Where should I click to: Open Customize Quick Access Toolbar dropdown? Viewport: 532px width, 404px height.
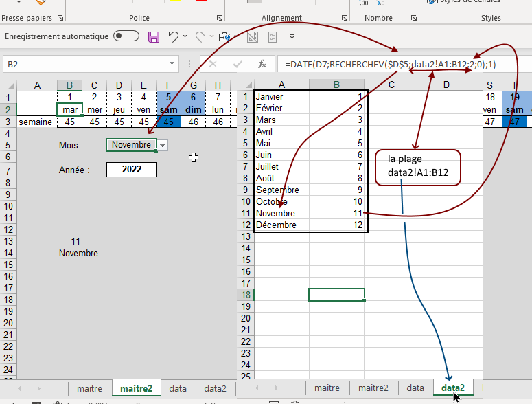pos(292,36)
